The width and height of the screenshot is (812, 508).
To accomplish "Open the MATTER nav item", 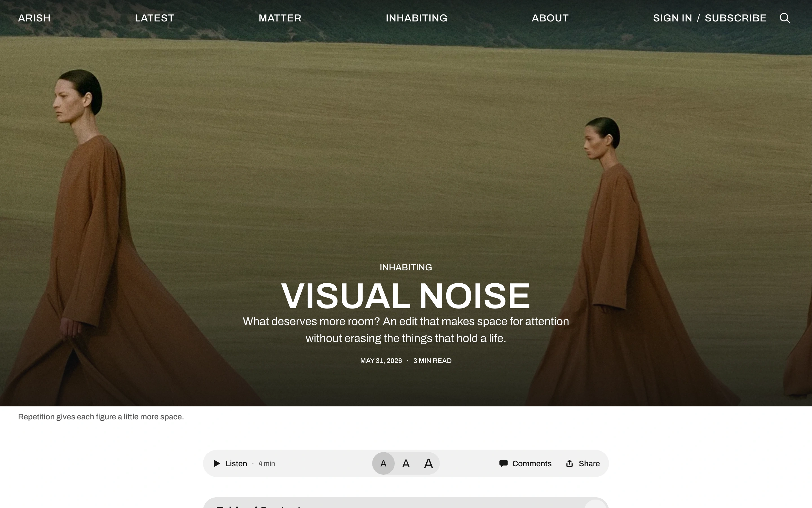I will pyautogui.click(x=280, y=18).
